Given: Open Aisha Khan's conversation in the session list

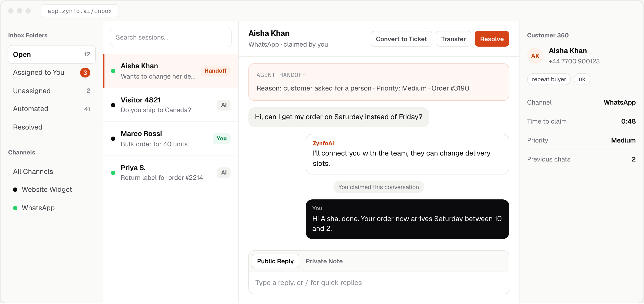Looking at the screenshot, I should [x=171, y=71].
